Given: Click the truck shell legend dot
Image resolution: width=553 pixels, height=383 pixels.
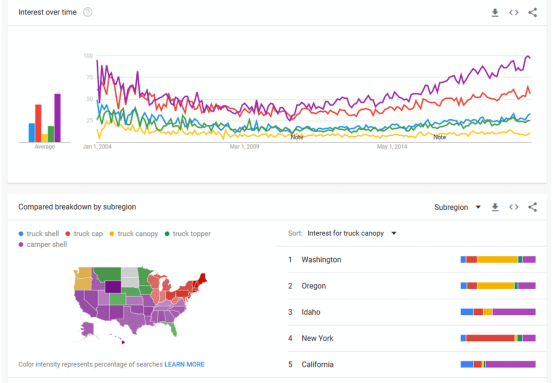Looking at the screenshot, I should [21, 233].
